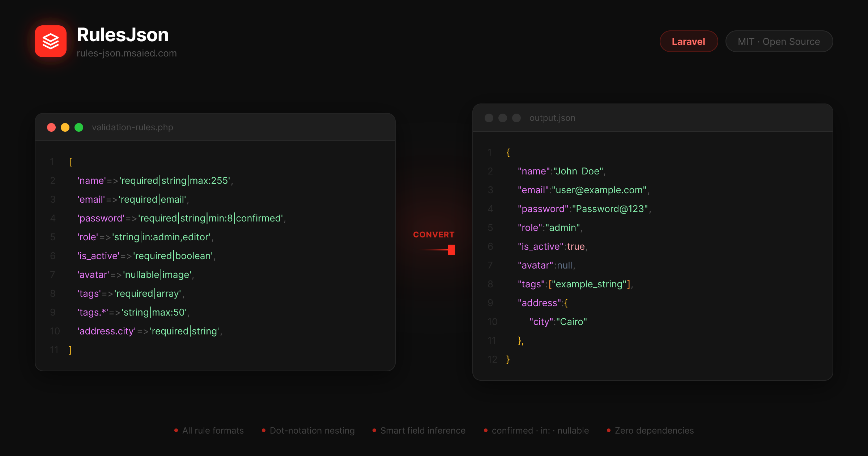The image size is (868, 456).
Task: Click the Dot-notation nesting feature label
Action: (x=312, y=430)
